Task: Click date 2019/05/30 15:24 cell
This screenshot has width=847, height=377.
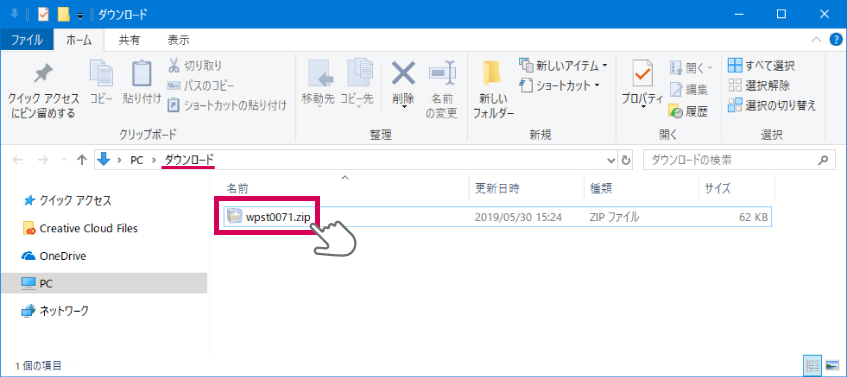Action: pos(518,217)
